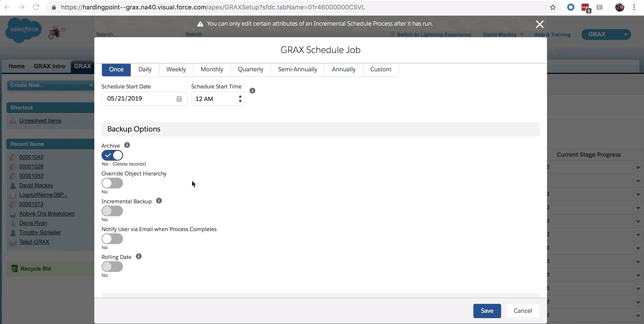Image resolution: width=644 pixels, height=324 pixels.
Task: Click Help & Training link
Action: point(552,35)
